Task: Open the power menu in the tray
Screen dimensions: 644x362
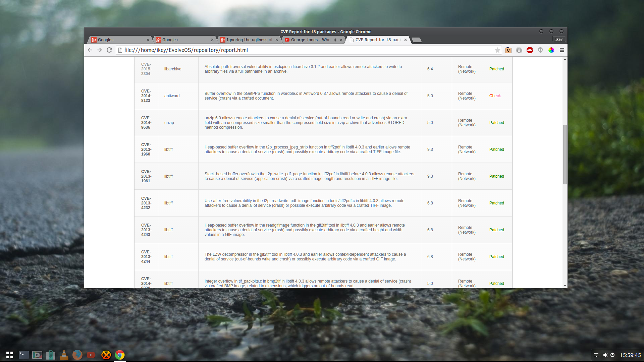Action: click(612, 355)
